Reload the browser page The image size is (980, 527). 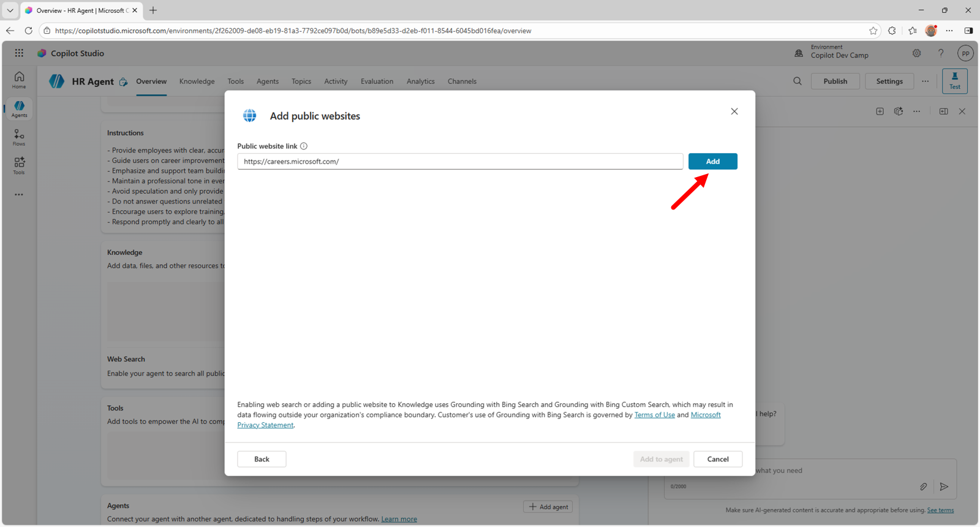click(x=28, y=31)
